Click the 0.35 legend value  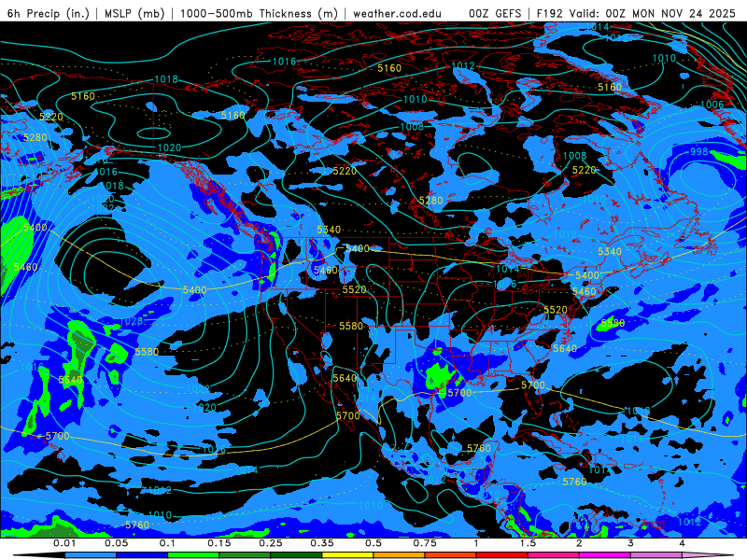pos(322,543)
